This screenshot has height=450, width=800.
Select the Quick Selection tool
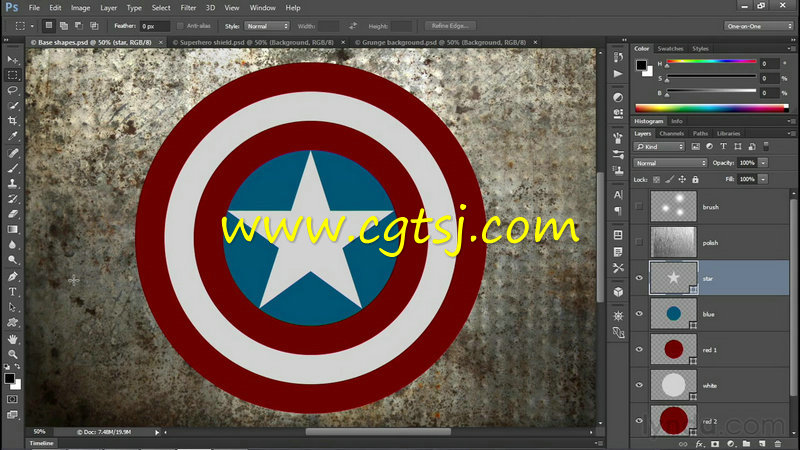(x=13, y=106)
